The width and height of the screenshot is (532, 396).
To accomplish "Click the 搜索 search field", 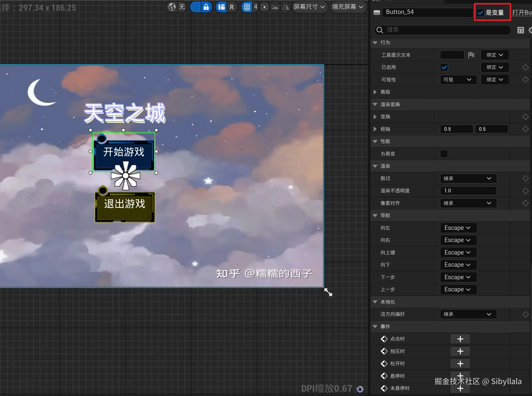I will 443,30.
